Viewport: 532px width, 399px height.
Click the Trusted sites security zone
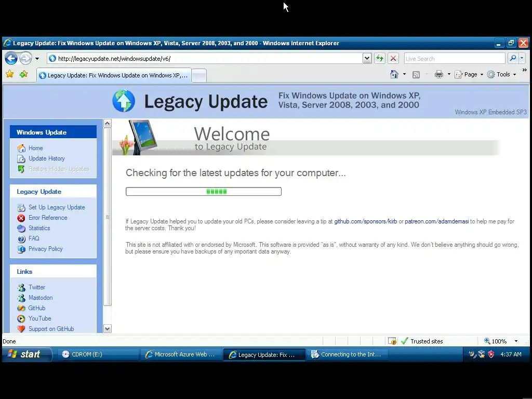(422, 341)
